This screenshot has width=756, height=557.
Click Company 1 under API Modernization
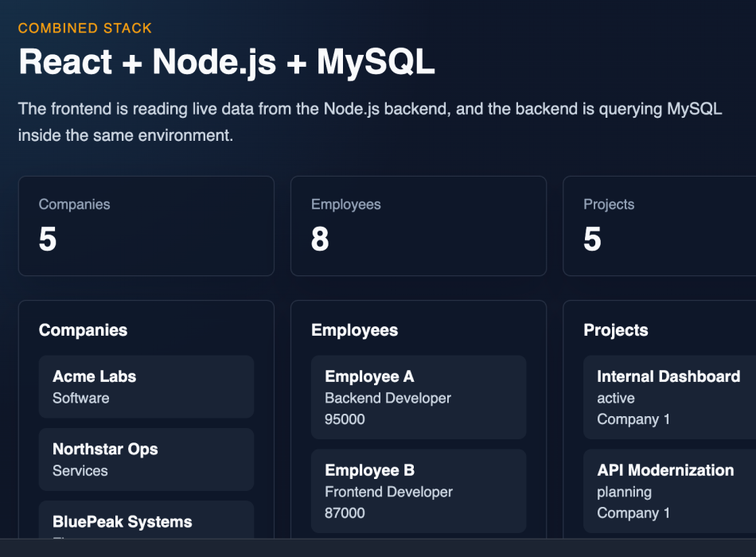click(x=633, y=512)
